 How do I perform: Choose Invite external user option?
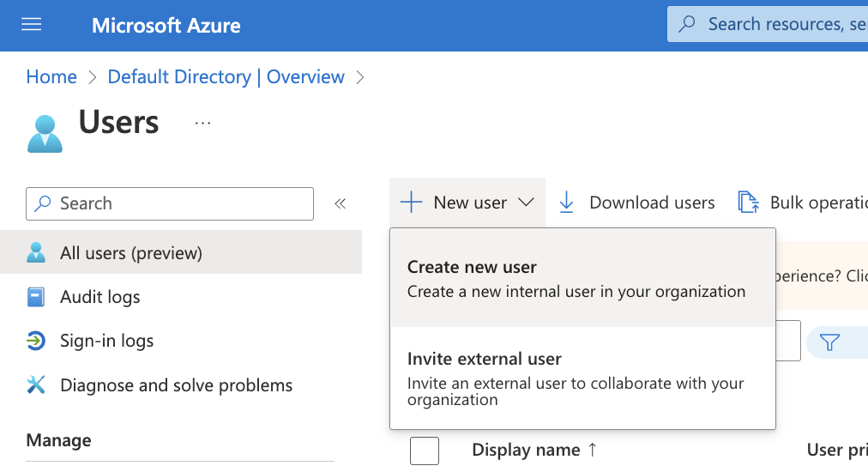tap(582, 378)
